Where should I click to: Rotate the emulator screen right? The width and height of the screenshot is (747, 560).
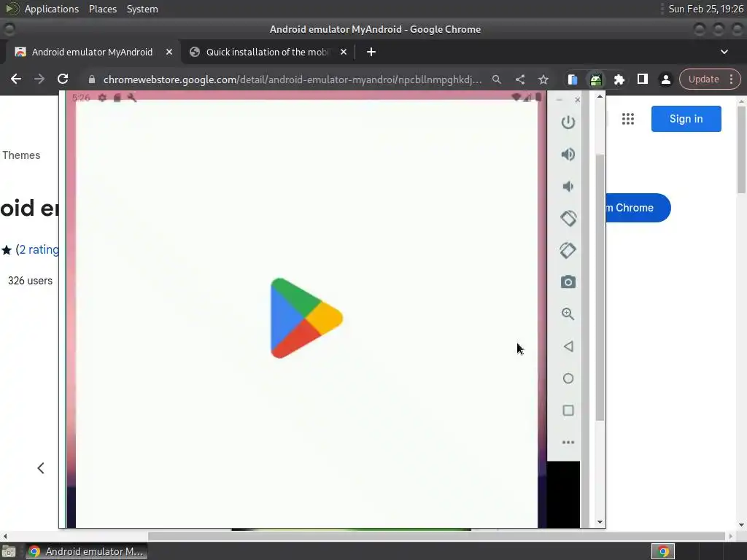[568, 251]
